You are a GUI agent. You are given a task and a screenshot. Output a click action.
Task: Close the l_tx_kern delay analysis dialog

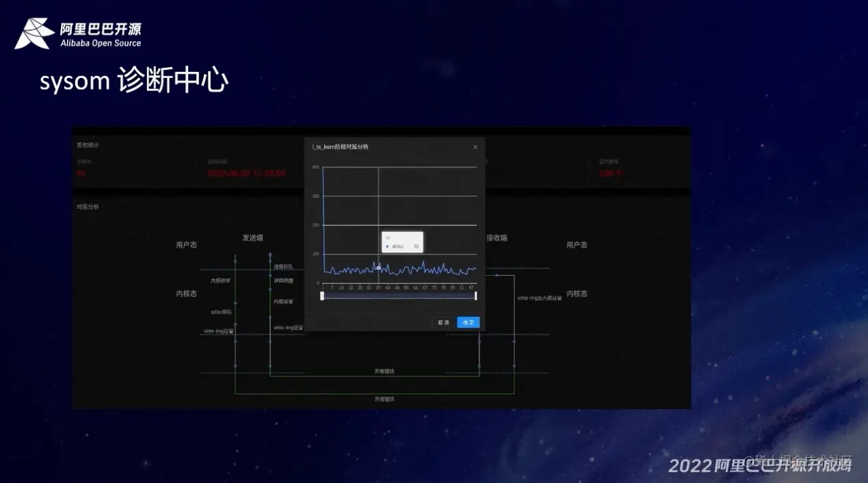[x=475, y=147]
